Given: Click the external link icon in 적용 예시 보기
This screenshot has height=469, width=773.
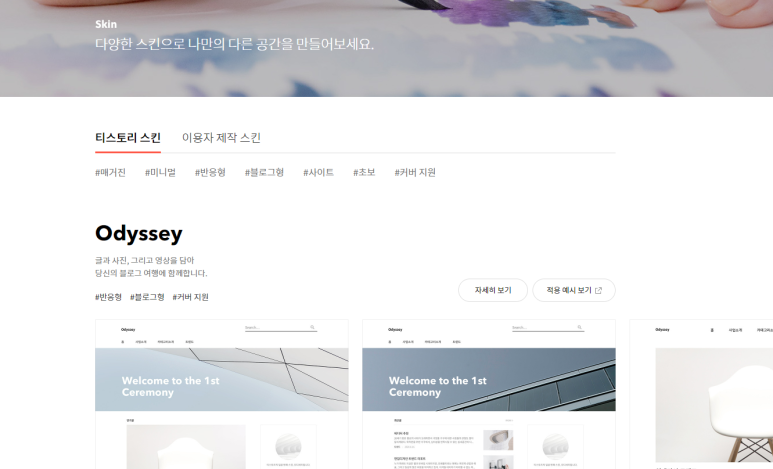Looking at the screenshot, I should [x=598, y=290].
